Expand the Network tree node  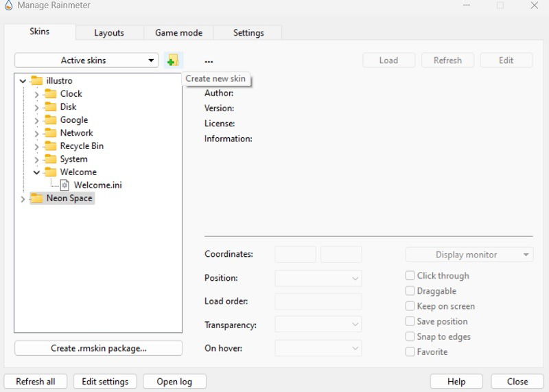tap(36, 133)
